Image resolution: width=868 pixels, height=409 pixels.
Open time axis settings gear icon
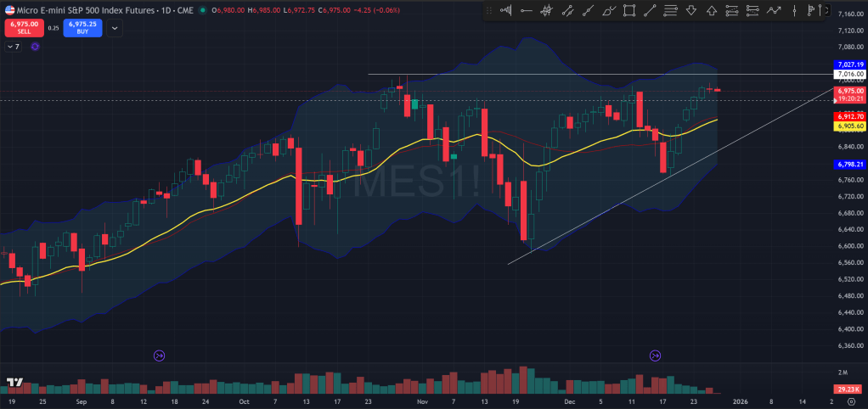point(849,401)
